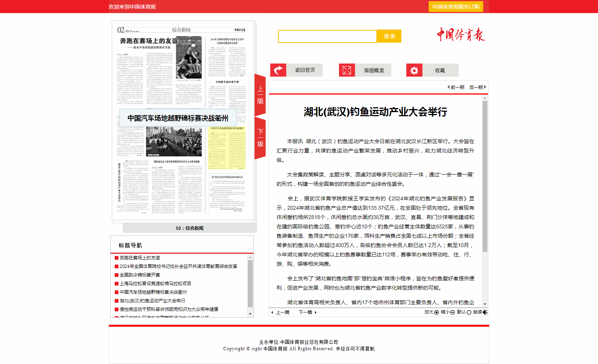Viewport: 598px width, 364px height.
Task: Switch to next page with 下一版 tab
Action: [260, 138]
